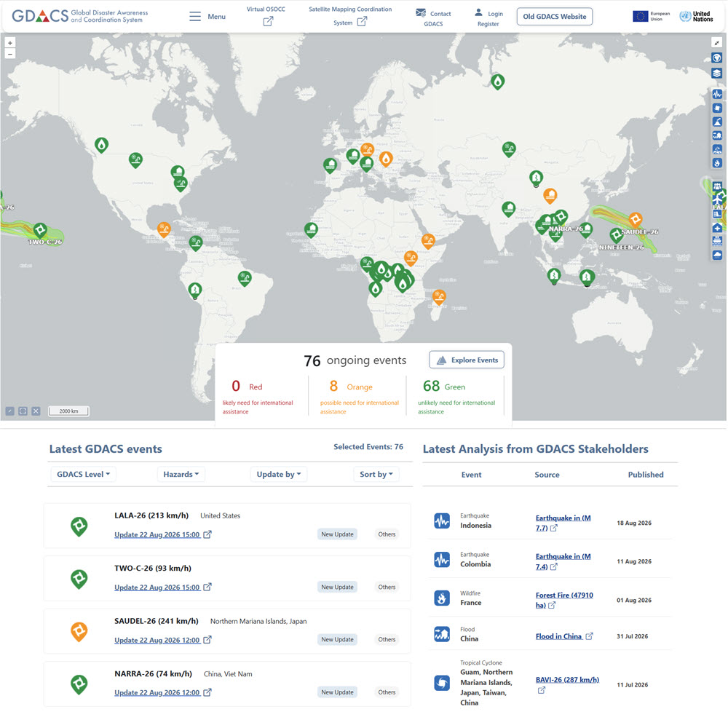Toggle volcano events layer on the map
The image size is (728, 728).
tap(717, 122)
